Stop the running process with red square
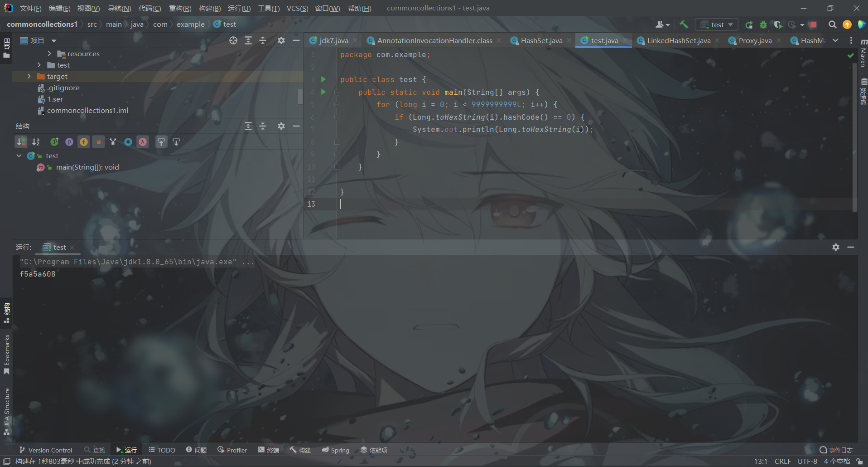The image size is (868, 467). [813, 24]
